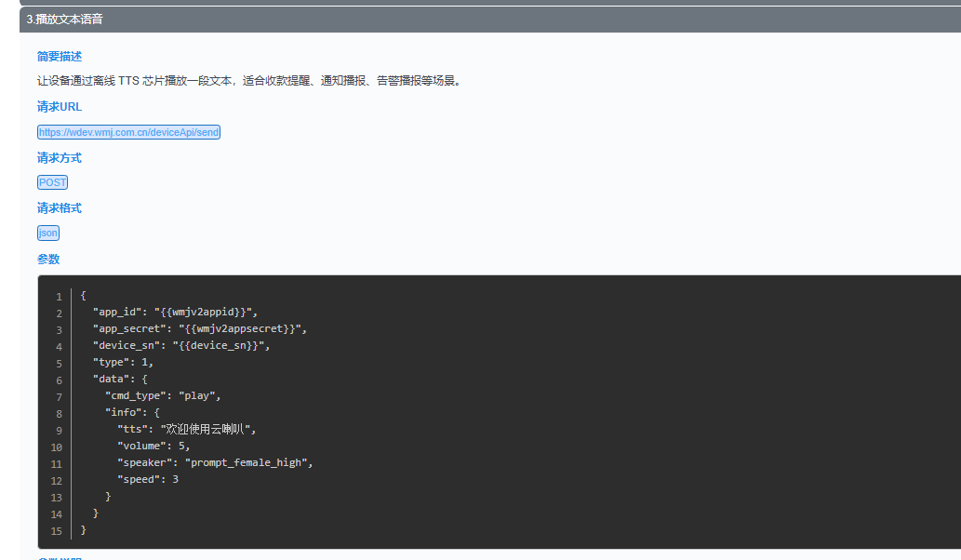Click the "tts": "欢迎使用云喇叭" code line

tap(186, 430)
